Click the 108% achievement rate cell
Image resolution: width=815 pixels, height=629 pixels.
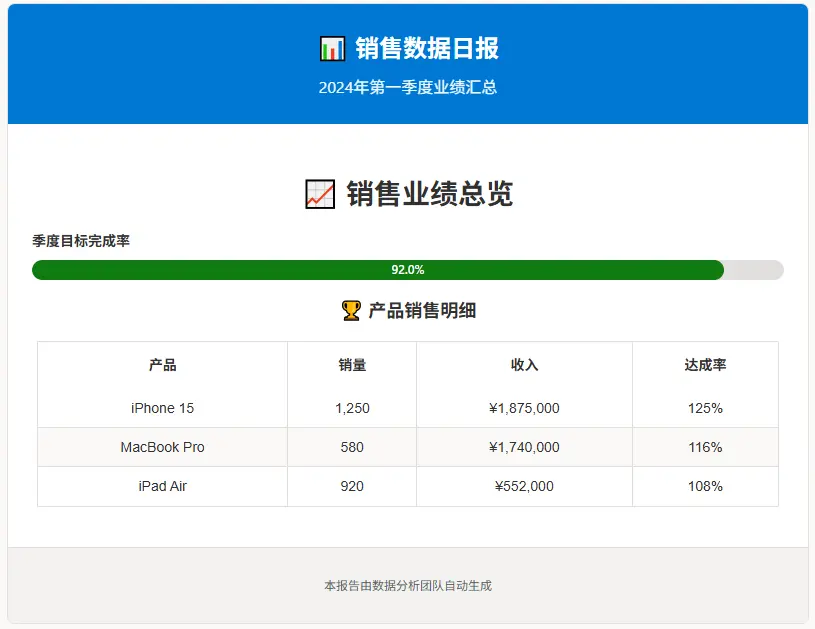pyautogui.click(x=705, y=486)
